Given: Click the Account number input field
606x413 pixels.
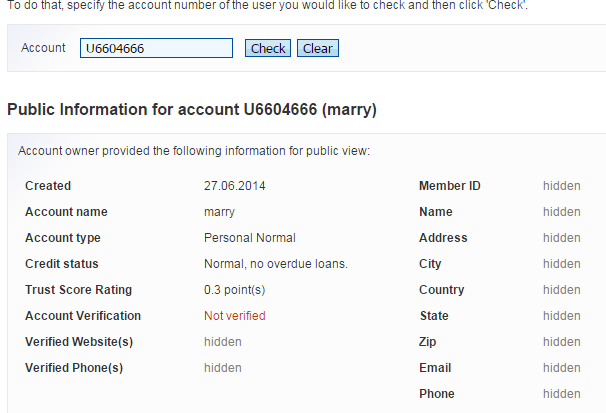Looking at the screenshot, I should tap(156, 48).
